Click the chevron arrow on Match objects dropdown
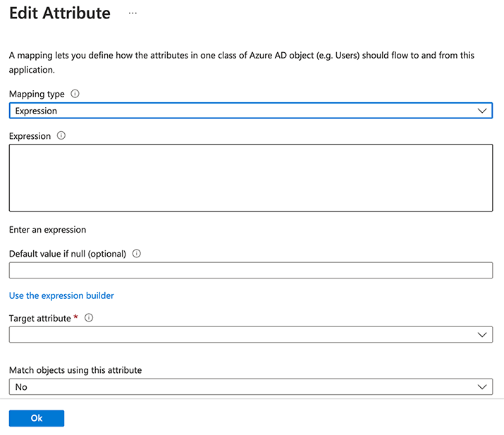Viewport: 504px width, 435px height. [482, 387]
